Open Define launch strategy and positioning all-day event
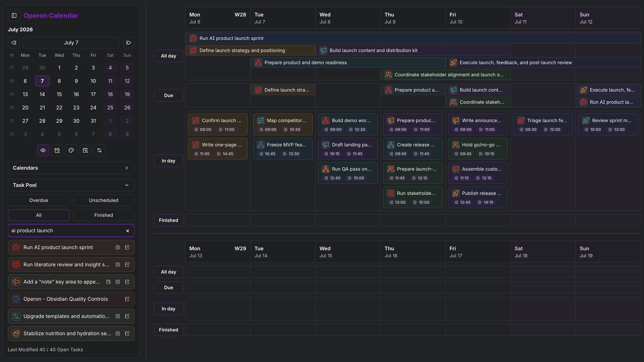This screenshot has height=362, width=644. (x=250, y=50)
